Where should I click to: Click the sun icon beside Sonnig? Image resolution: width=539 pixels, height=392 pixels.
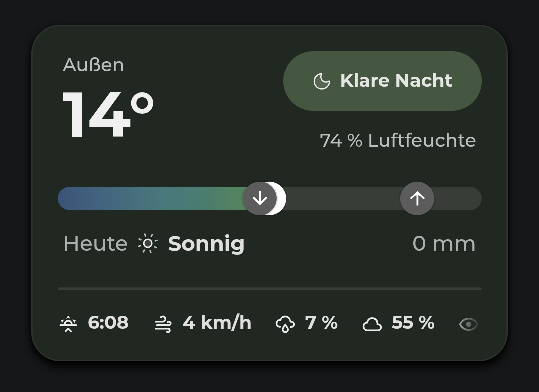pos(148,243)
